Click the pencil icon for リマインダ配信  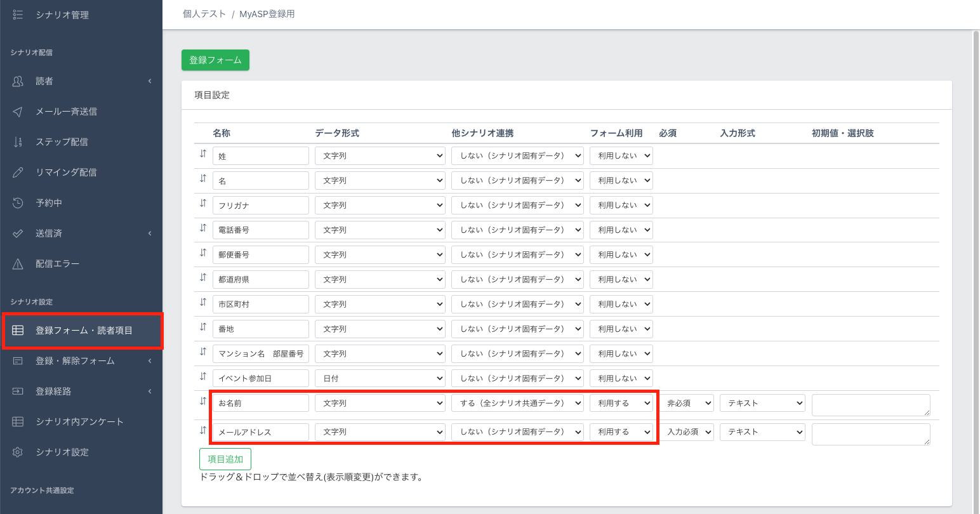tap(18, 173)
